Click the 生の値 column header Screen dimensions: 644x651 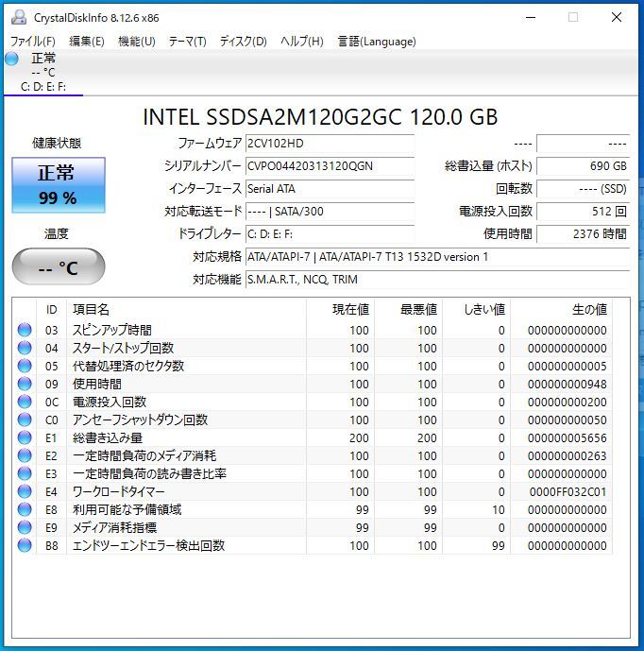point(561,309)
